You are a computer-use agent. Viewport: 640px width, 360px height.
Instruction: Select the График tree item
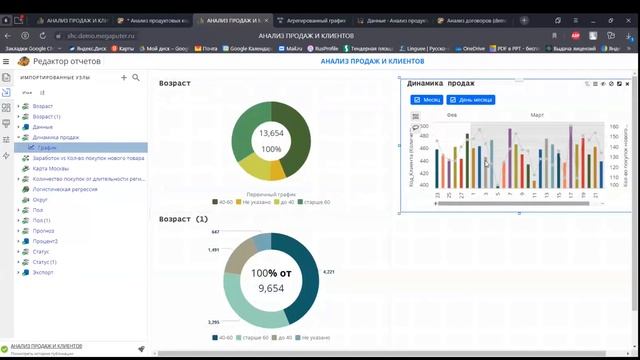(81, 148)
